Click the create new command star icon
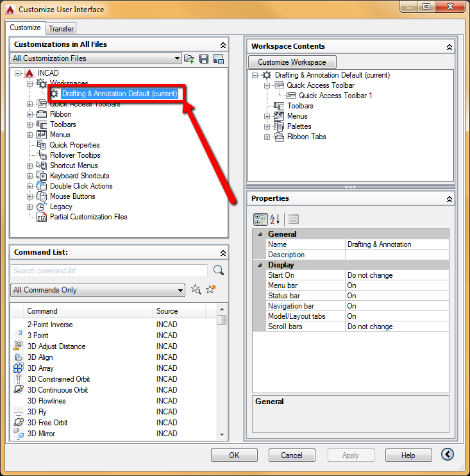The image size is (470, 476). pyautogui.click(x=211, y=290)
